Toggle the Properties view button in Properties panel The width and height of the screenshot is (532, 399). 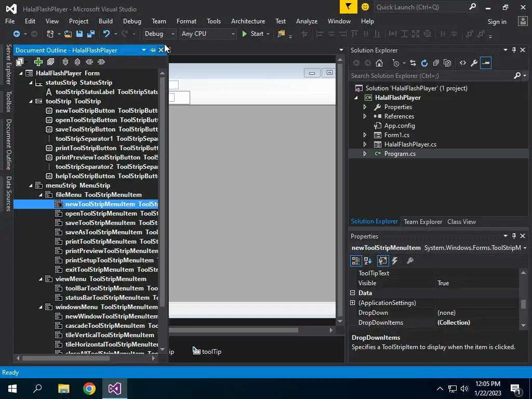pyautogui.click(x=383, y=261)
